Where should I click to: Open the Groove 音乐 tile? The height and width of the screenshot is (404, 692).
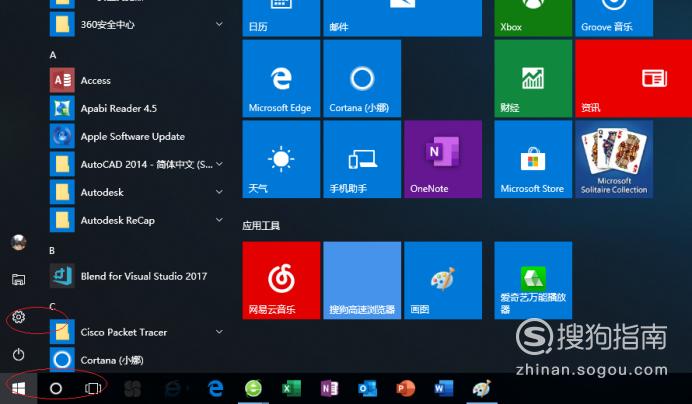(614, 18)
